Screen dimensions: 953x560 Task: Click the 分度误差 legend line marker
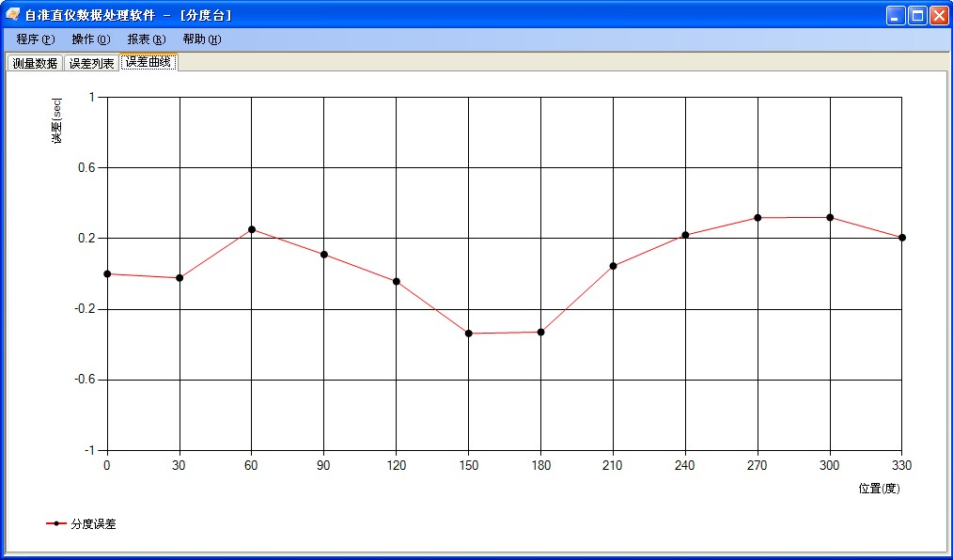[x=55, y=523]
